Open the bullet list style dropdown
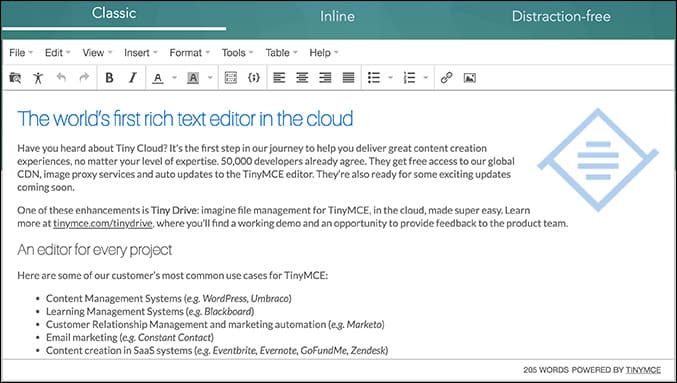 [390, 78]
